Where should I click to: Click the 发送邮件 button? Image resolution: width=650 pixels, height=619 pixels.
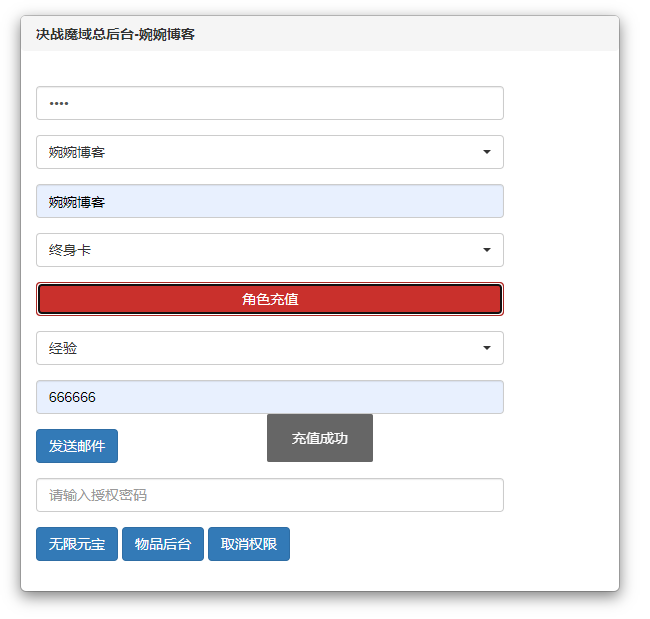[x=77, y=446]
